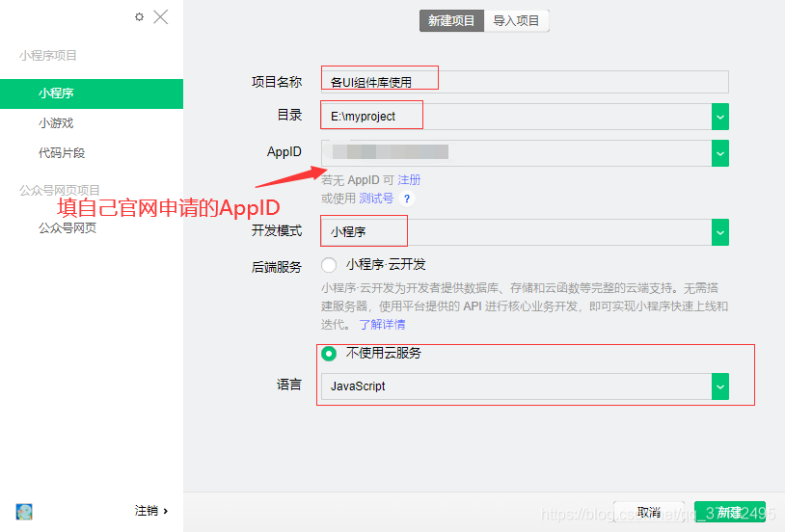
Task: Select 不使用云服务 radio button
Action: [329, 354]
